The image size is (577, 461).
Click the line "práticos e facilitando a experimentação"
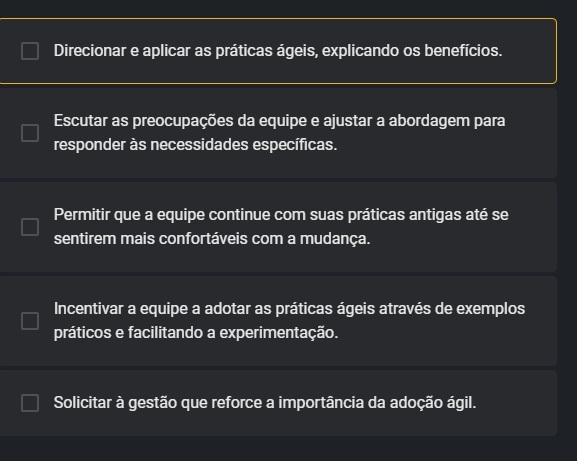coord(196,333)
